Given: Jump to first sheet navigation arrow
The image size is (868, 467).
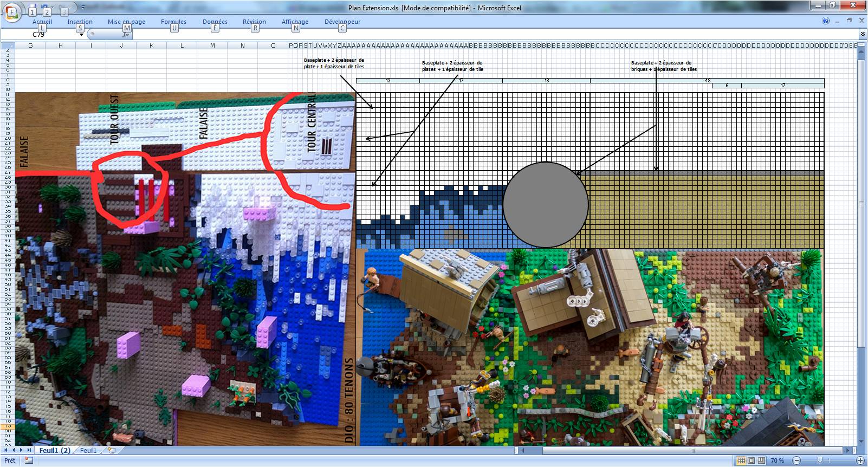Looking at the screenshot, I should [x=6, y=450].
